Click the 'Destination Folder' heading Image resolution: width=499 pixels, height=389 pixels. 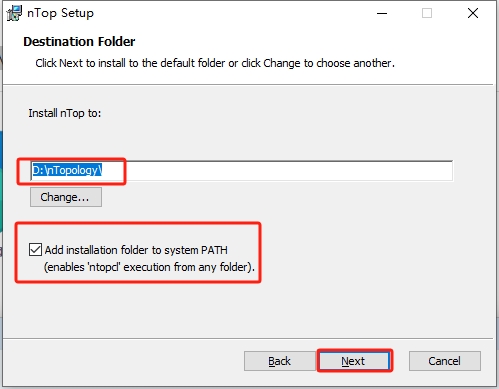click(79, 42)
